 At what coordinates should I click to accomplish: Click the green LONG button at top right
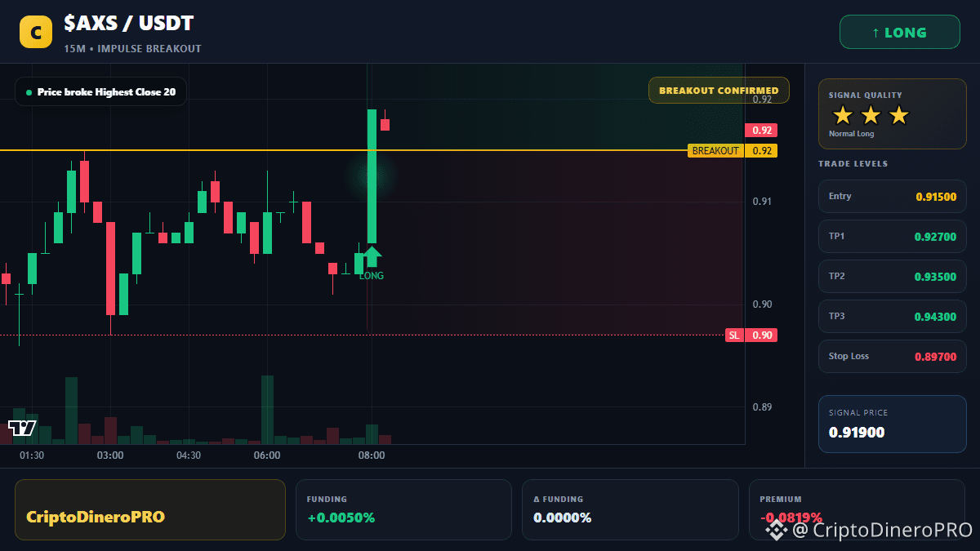(x=899, y=33)
